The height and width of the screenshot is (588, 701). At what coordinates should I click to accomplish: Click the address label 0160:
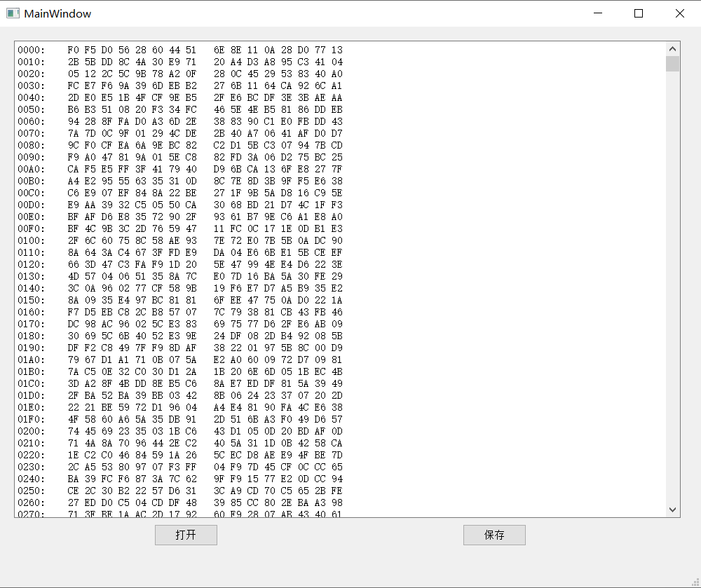point(32,312)
